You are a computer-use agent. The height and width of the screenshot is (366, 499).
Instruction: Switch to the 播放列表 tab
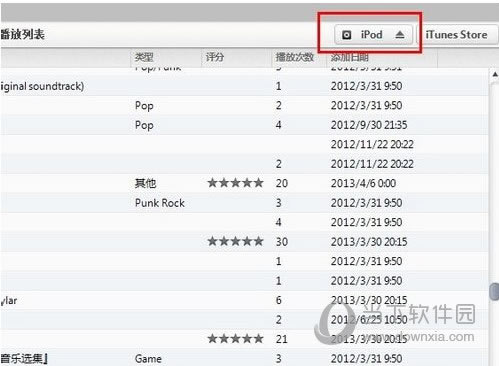point(22,34)
